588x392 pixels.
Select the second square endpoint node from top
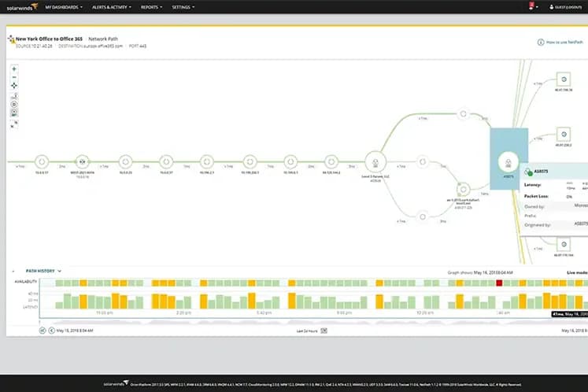coord(564,135)
